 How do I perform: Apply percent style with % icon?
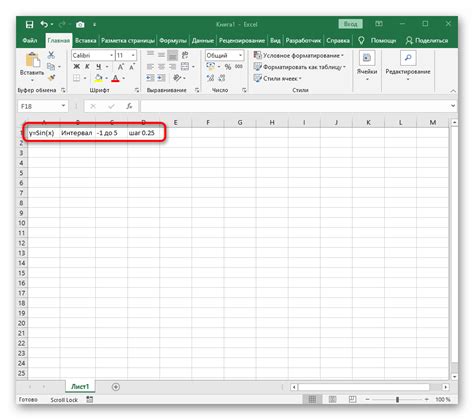click(x=228, y=67)
